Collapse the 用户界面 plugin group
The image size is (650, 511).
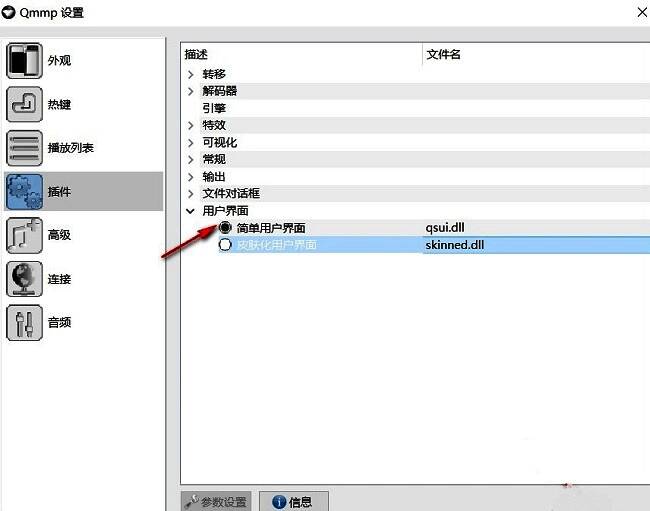(190, 211)
